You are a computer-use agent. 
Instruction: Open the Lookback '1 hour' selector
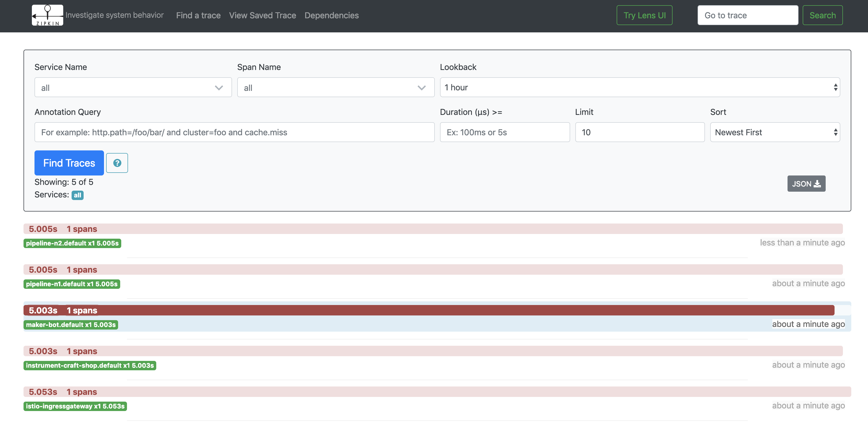coord(640,87)
